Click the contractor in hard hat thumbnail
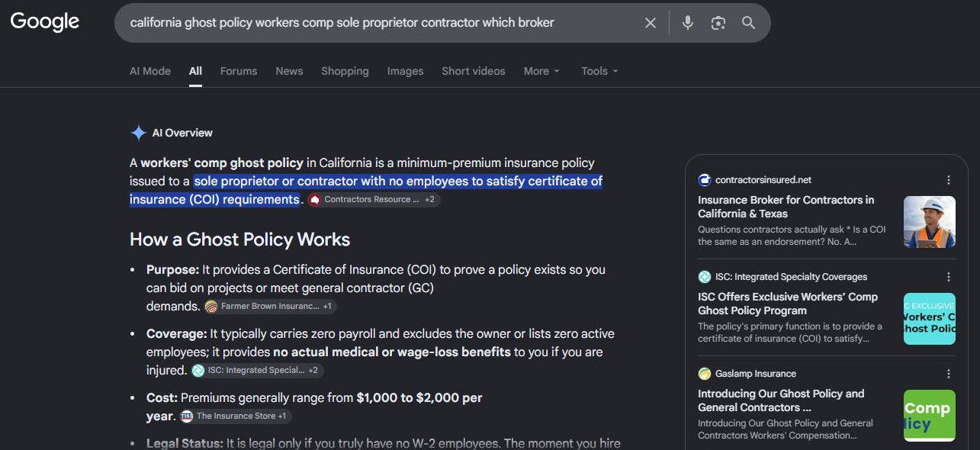Screen dimensions: 980x450 click(930, 222)
